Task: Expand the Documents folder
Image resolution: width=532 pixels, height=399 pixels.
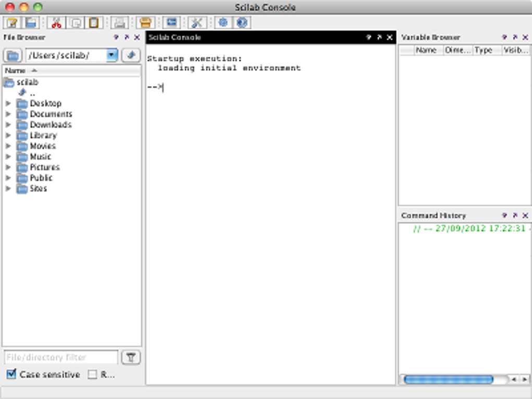Action: pos(8,114)
